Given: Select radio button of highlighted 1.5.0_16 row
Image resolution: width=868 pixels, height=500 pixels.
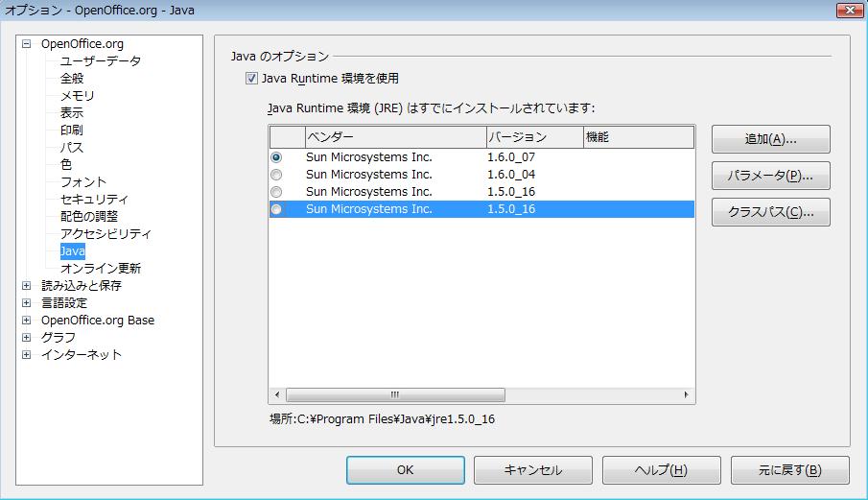Looking at the screenshot, I should tap(277, 209).
